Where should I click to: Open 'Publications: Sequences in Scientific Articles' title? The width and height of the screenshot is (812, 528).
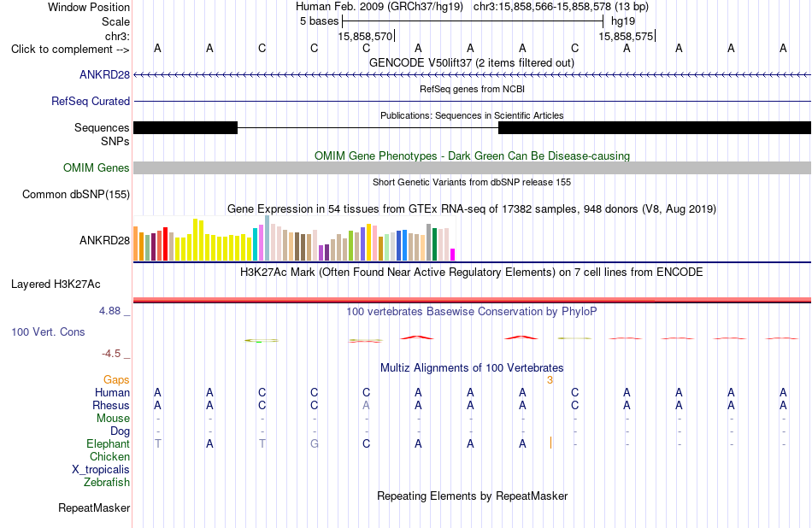point(472,115)
